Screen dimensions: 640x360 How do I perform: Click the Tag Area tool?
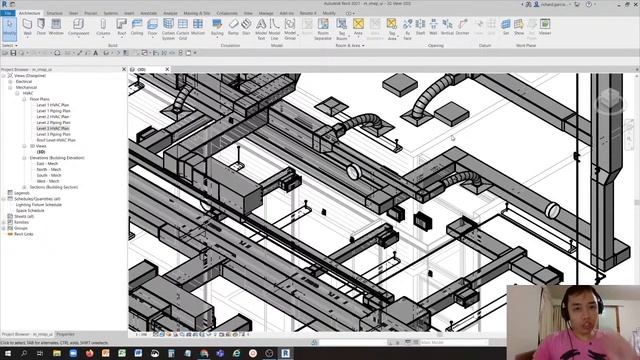click(392, 29)
